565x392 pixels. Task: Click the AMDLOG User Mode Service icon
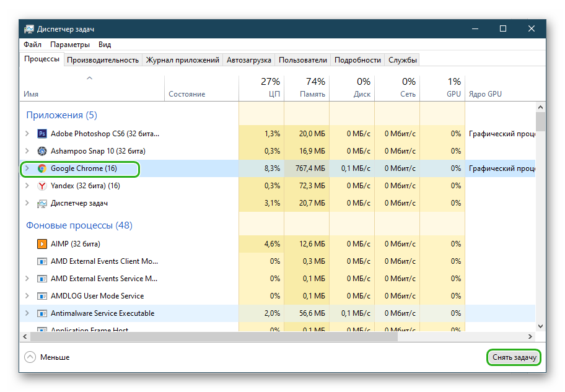[x=42, y=296]
